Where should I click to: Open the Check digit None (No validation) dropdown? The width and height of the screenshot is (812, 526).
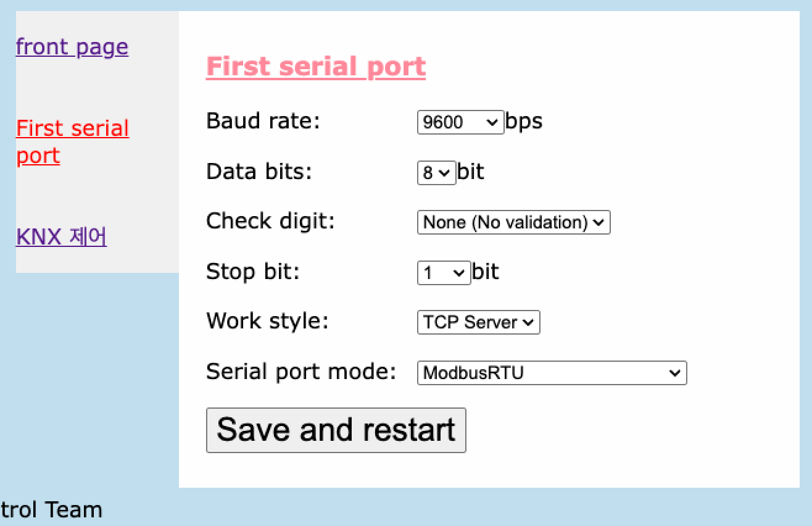513,222
